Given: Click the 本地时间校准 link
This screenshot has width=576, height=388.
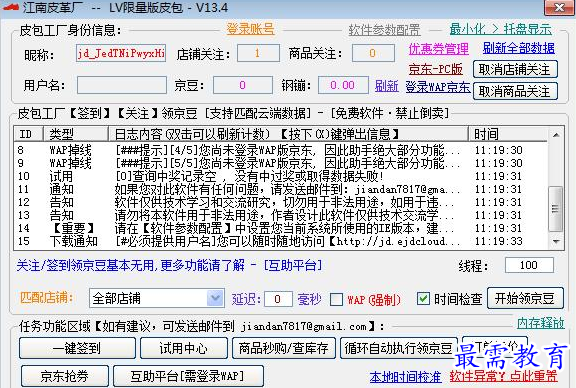Looking at the screenshot, I should pyautogui.click(x=406, y=377).
